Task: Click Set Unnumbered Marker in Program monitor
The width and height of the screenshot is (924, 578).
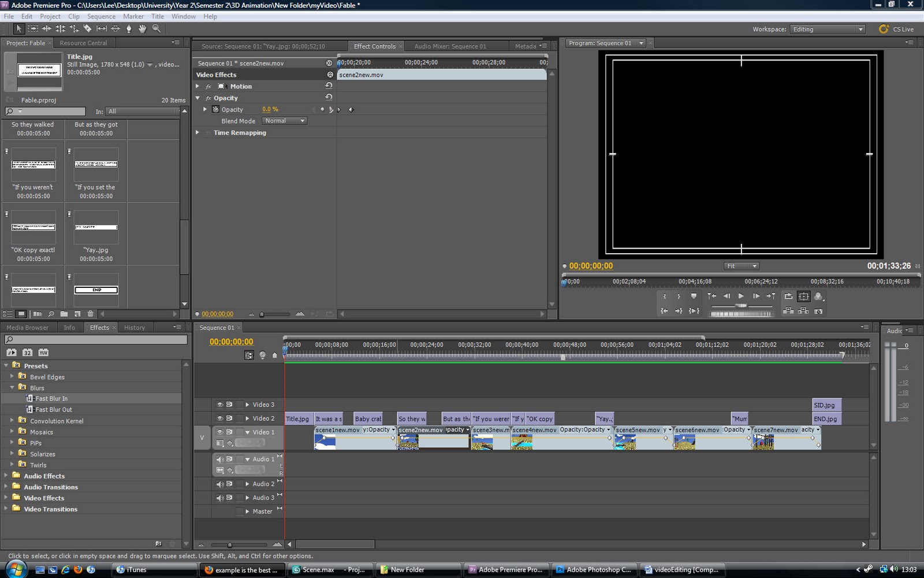Action: click(x=694, y=297)
